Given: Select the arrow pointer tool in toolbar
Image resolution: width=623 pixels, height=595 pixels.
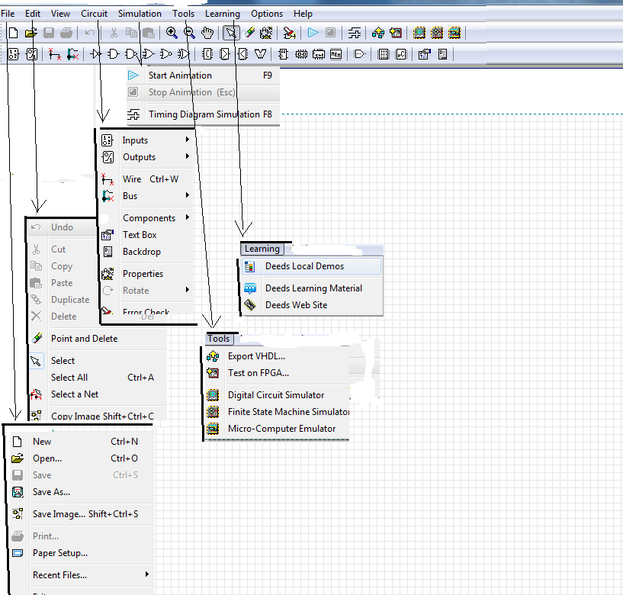Looking at the screenshot, I should tap(231, 33).
